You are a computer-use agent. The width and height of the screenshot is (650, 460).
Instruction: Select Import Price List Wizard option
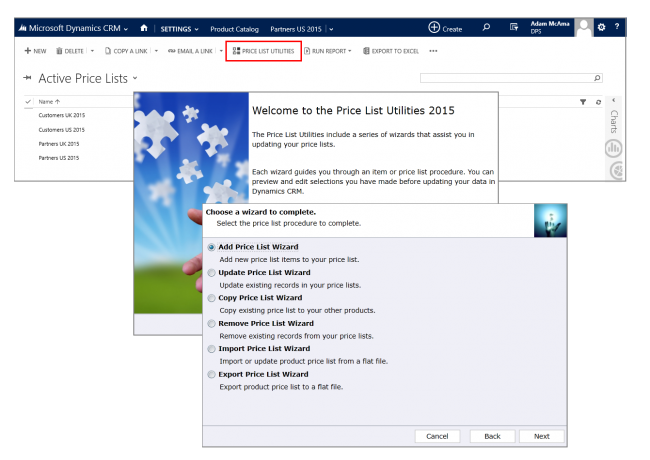(211, 349)
